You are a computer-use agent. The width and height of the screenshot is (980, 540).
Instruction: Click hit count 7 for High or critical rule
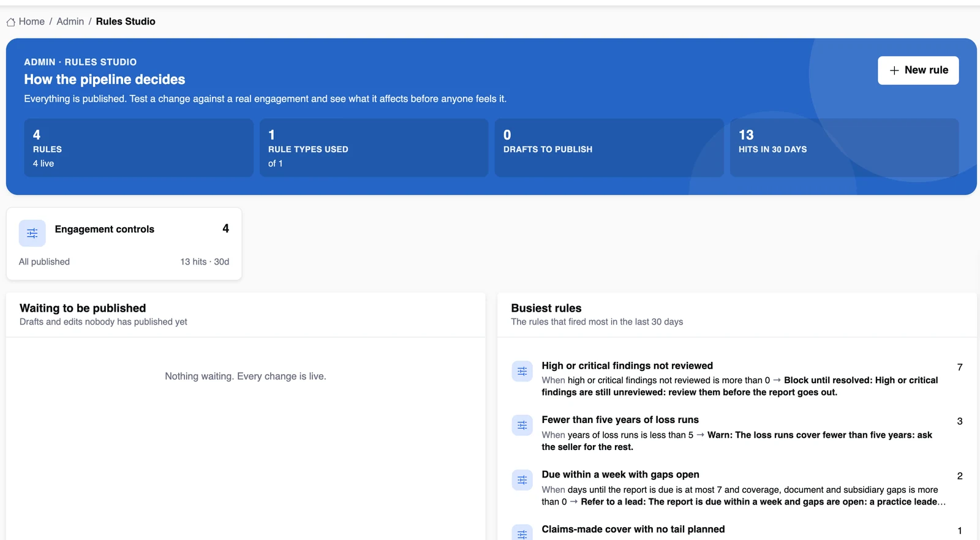point(960,367)
